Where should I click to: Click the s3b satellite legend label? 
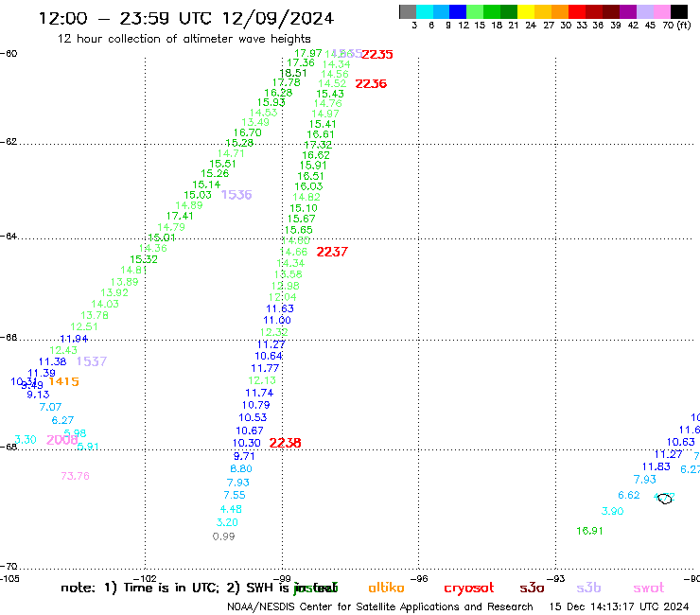tap(588, 588)
